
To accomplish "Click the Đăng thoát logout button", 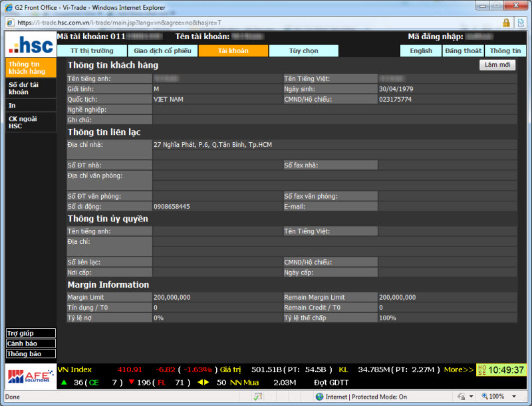I will 463,51.
